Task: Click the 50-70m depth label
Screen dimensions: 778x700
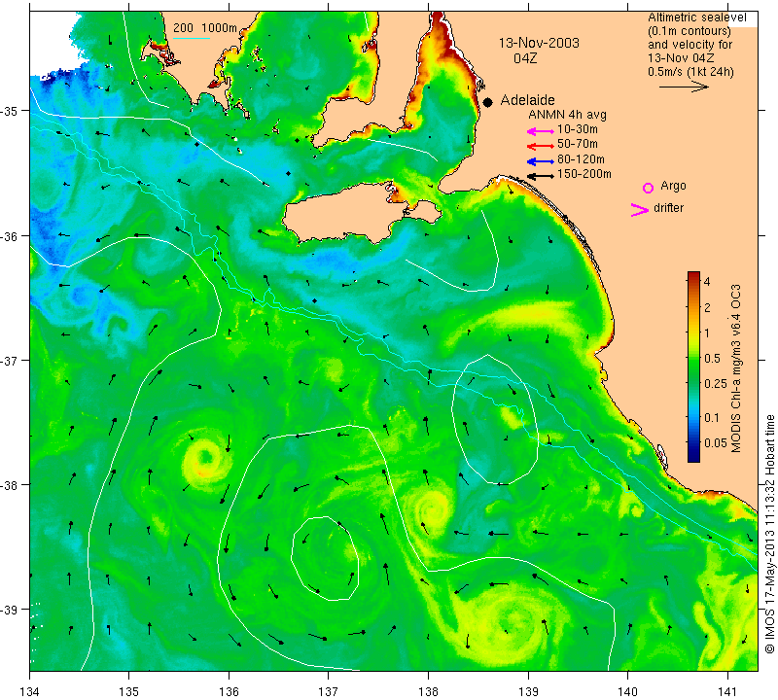Action: click(578, 144)
